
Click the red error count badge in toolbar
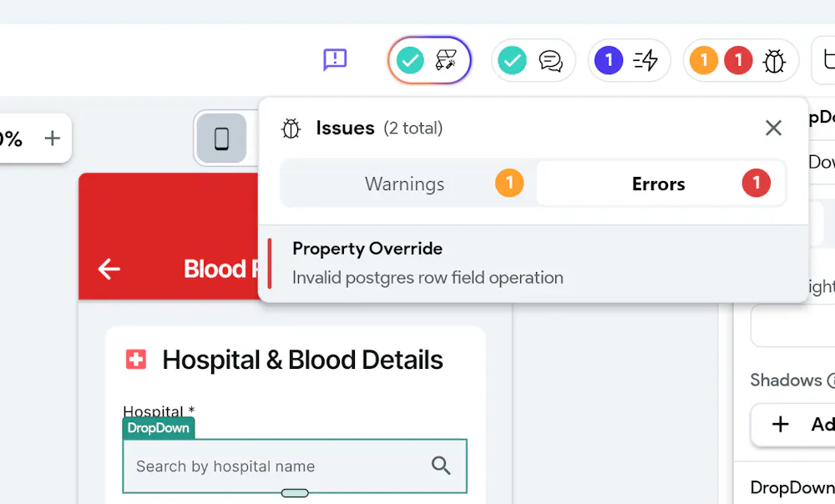[x=738, y=60]
